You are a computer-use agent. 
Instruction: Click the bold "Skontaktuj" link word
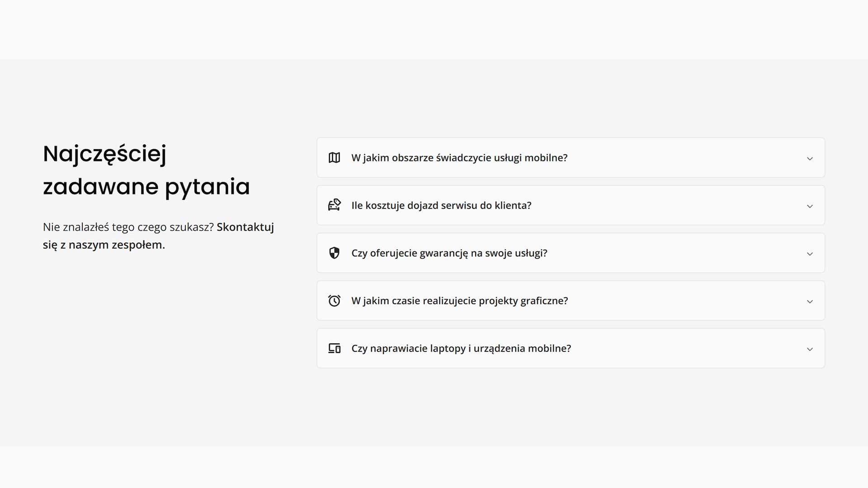point(245,227)
